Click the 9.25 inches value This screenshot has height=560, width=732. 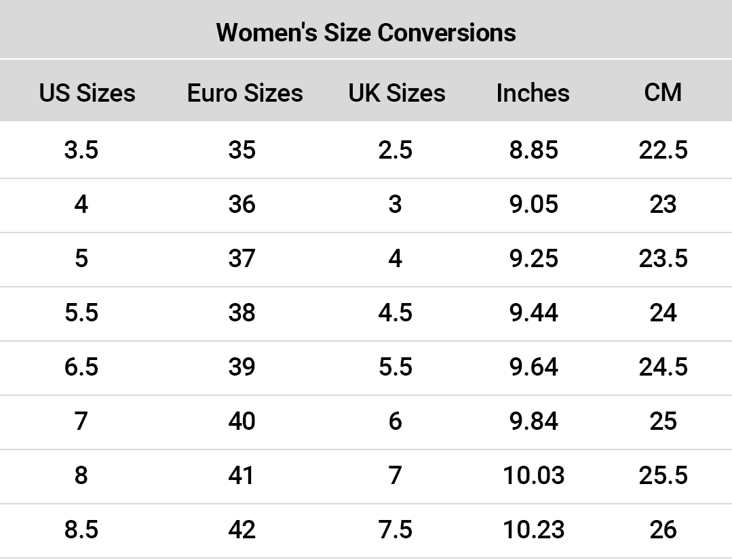tap(534, 258)
